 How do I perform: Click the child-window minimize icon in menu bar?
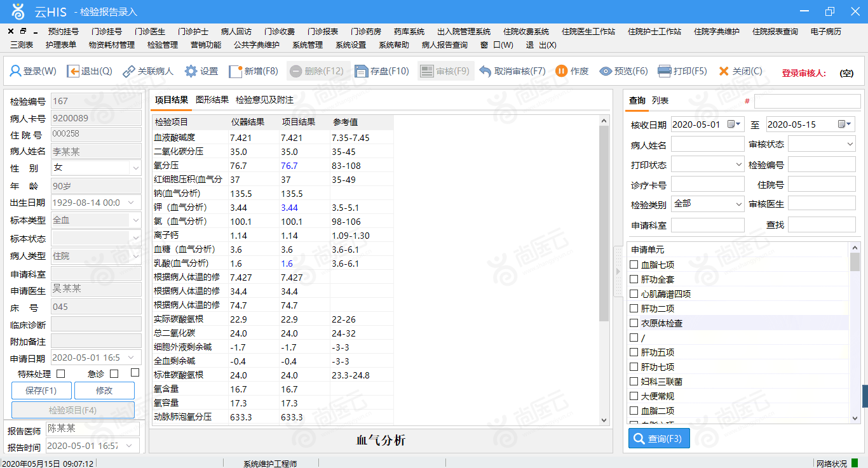[x=36, y=32]
